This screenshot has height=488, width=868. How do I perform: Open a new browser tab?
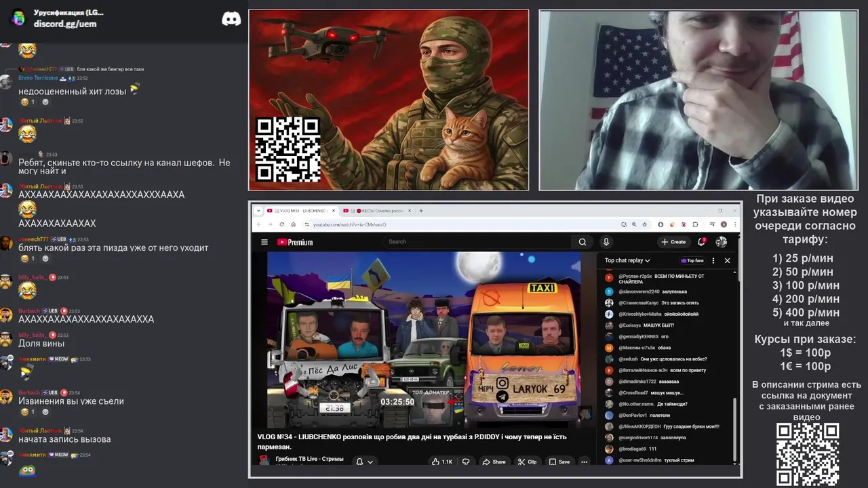[x=420, y=211]
